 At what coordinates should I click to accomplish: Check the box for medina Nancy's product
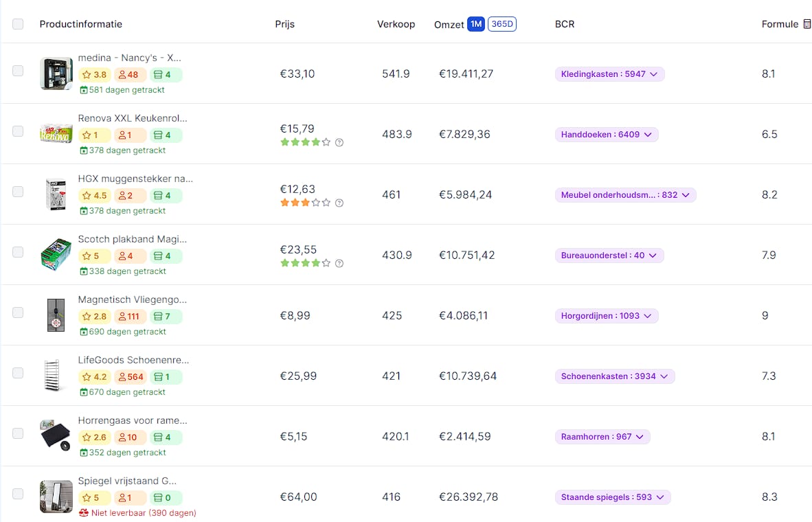(18, 71)
